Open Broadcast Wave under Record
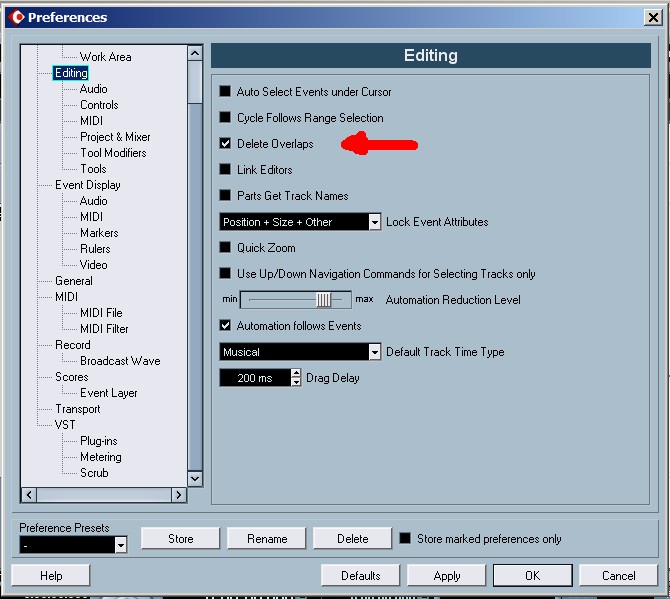The width and height of the screenshot is (670, 599). pyautogui.click(x=120, y=361)
